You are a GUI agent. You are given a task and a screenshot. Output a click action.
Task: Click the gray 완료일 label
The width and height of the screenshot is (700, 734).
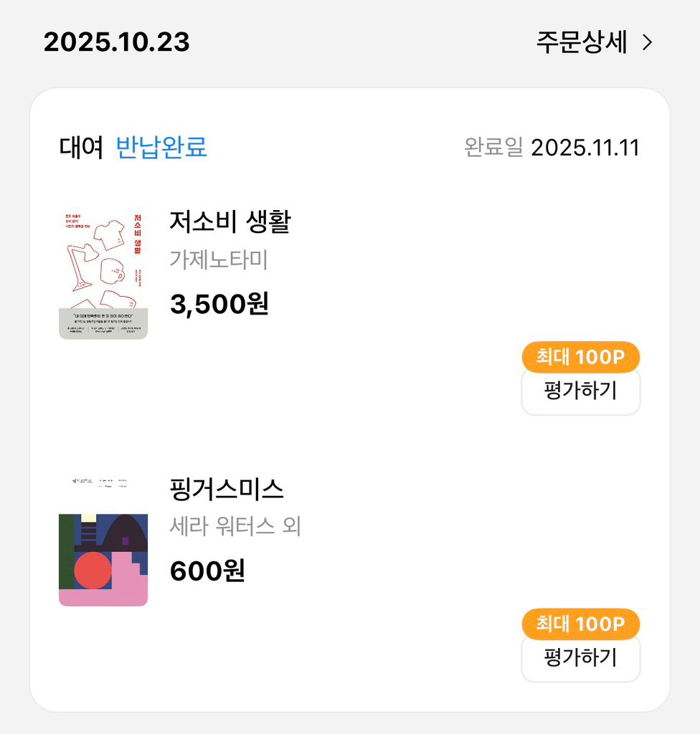pos(493,148)
